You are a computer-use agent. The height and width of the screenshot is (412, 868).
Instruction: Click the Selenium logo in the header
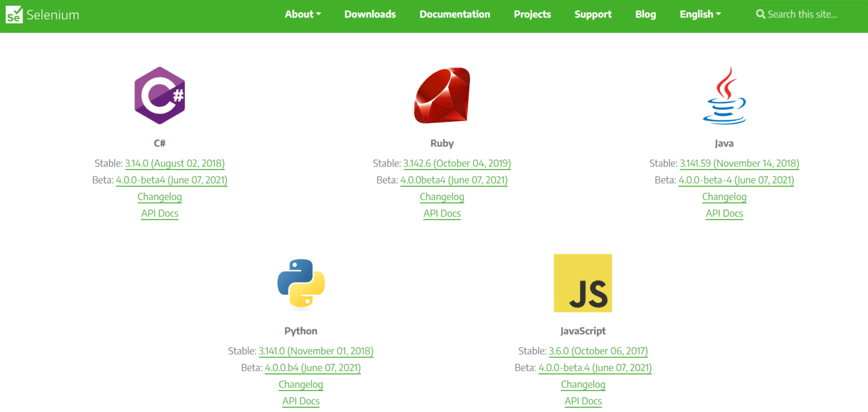[x=42, y=15]
